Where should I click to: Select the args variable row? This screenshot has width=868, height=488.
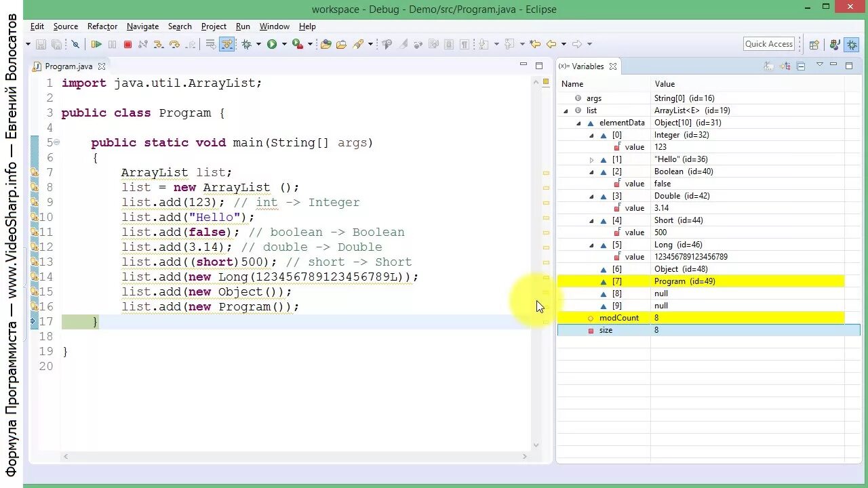pyautogui.click(x=701, y=98)
